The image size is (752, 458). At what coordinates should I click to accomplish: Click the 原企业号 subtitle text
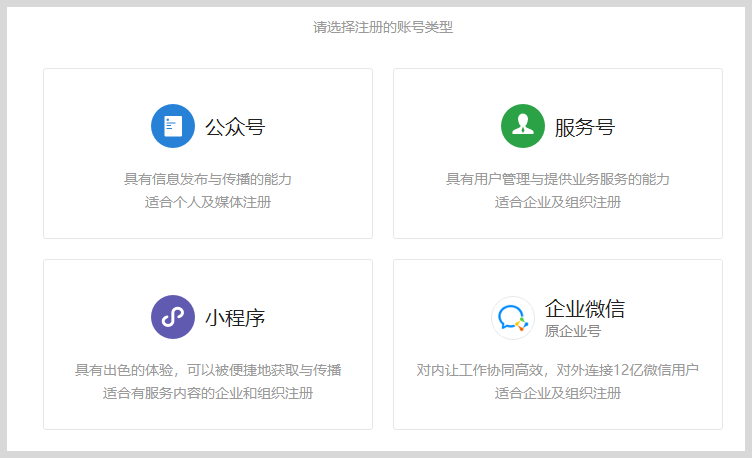click(x=573, y=331)
